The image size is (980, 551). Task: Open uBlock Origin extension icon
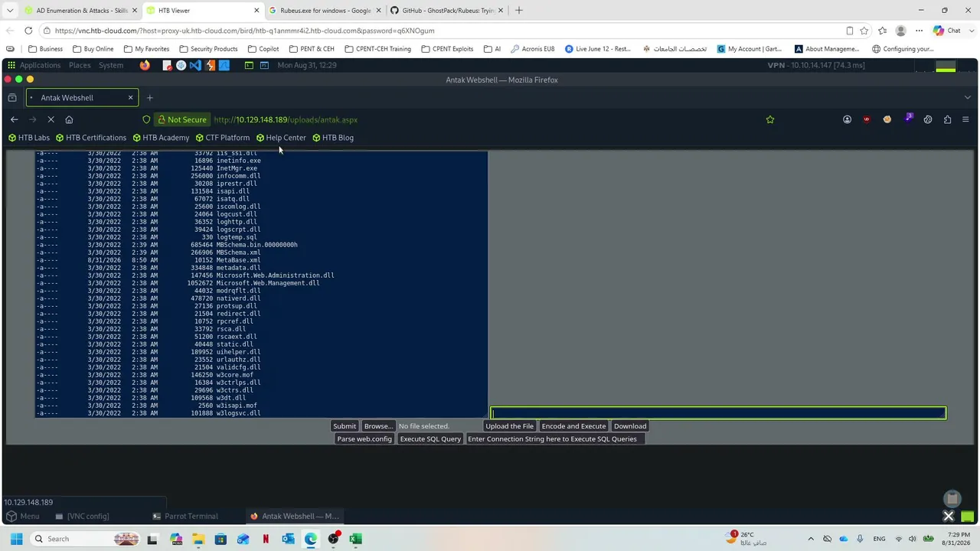click(867, 119)
